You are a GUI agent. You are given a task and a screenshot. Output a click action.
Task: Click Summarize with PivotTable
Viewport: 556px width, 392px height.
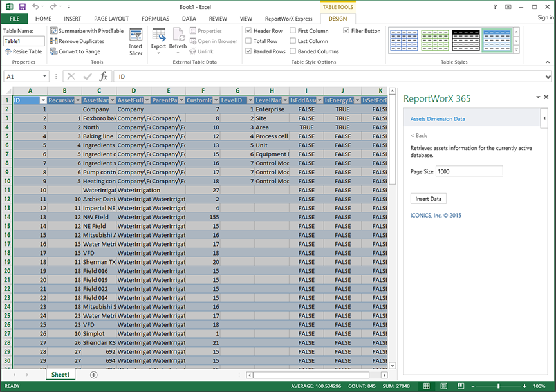coord(86,31)
